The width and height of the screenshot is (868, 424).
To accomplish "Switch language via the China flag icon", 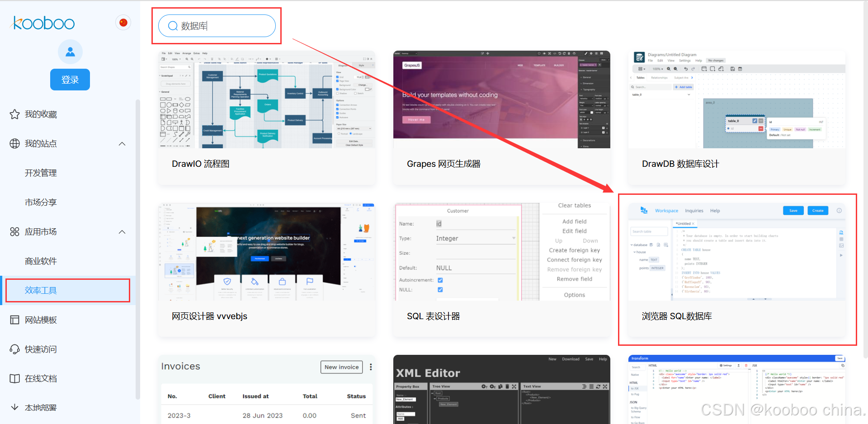I will click(x=123, y=23).
